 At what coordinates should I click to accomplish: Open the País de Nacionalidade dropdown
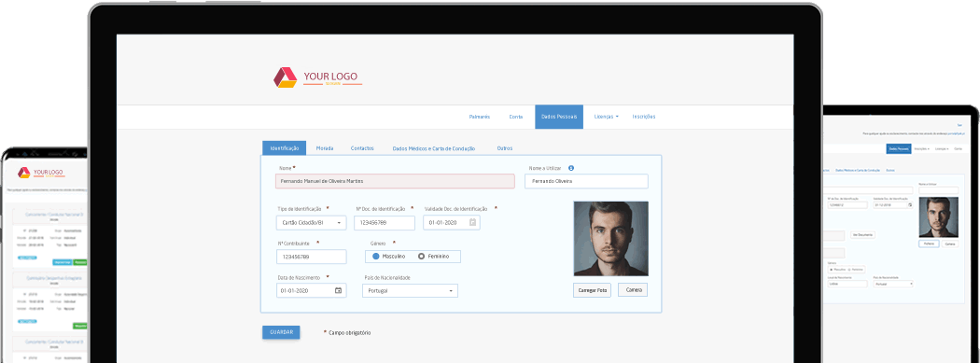coord(410,290)
